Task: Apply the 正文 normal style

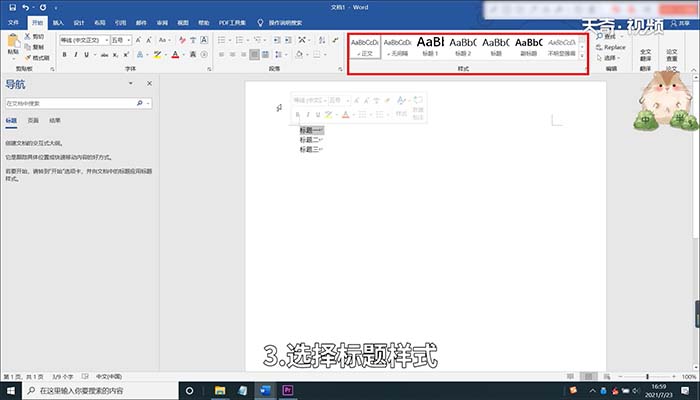Action: point(365,46)
